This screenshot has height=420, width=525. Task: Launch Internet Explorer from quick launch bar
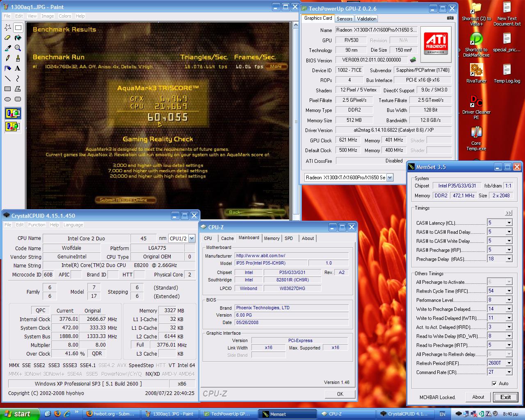pyautogui.click(x=66, y=414)
